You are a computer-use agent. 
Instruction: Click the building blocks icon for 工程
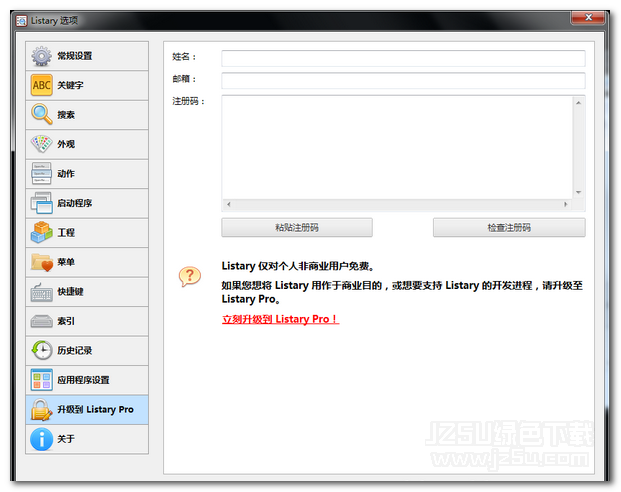coord(42,232)
